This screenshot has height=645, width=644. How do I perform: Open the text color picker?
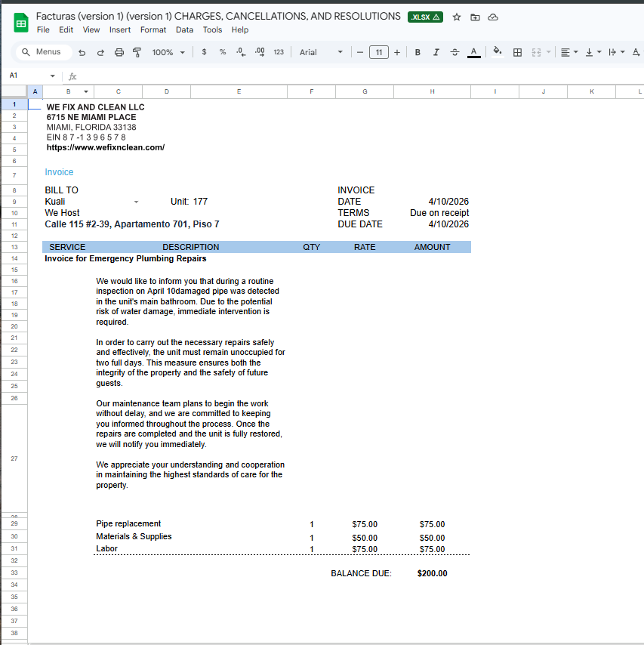point(473,52)
